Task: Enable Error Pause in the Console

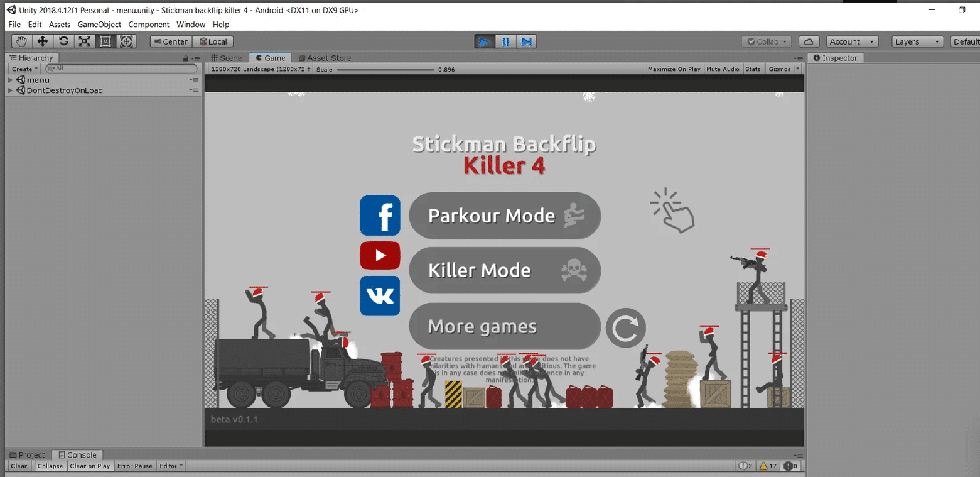Action: 134,466
